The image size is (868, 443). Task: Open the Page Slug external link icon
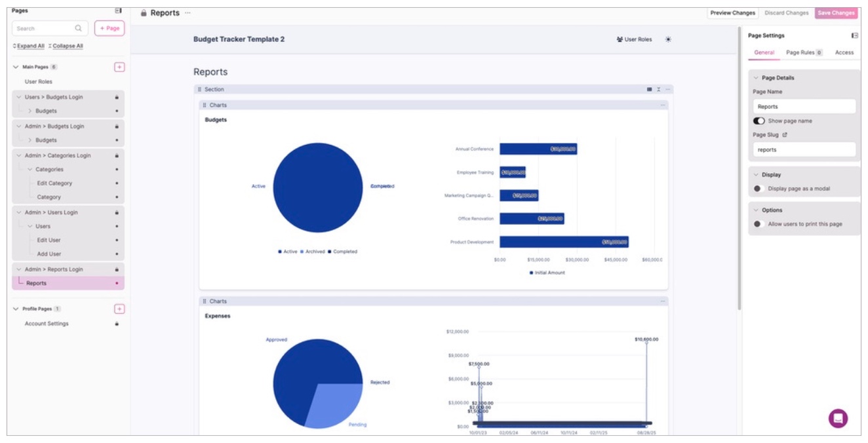click(785, 135)
